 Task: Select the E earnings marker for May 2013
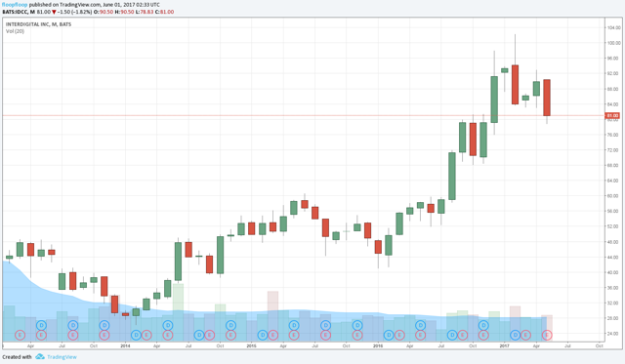pyautogui.click(x=41, y=335)
